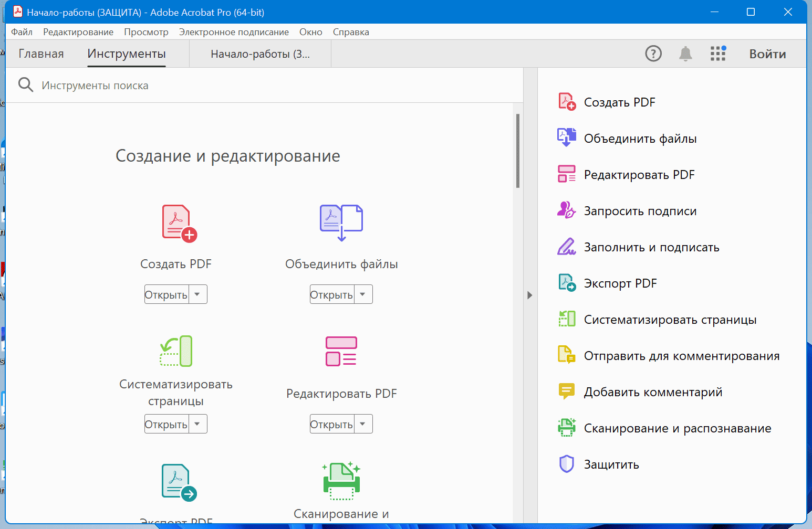
Task: Click Систематизировать страницы icon in right panel
Action: 567,319
